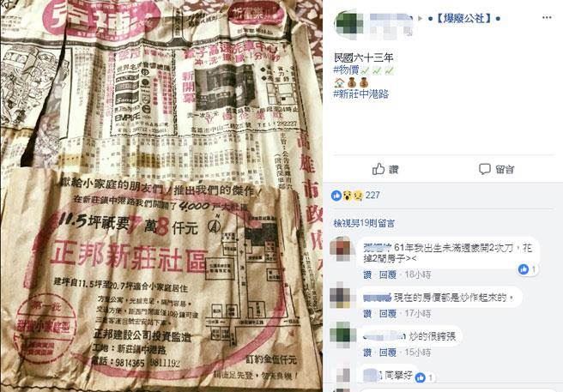563x392 pixels.
Task: Click the 15小時 timestamp on third comment
Action: [418, 353]
